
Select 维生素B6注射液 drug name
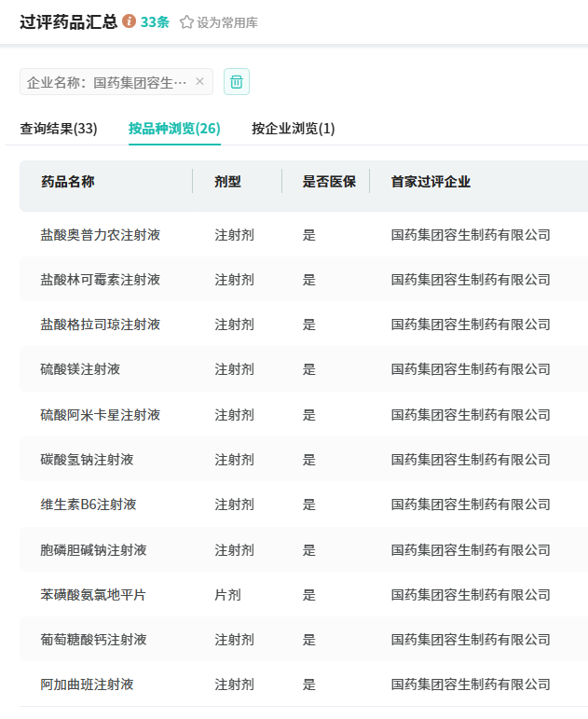[x=89, y=505]
